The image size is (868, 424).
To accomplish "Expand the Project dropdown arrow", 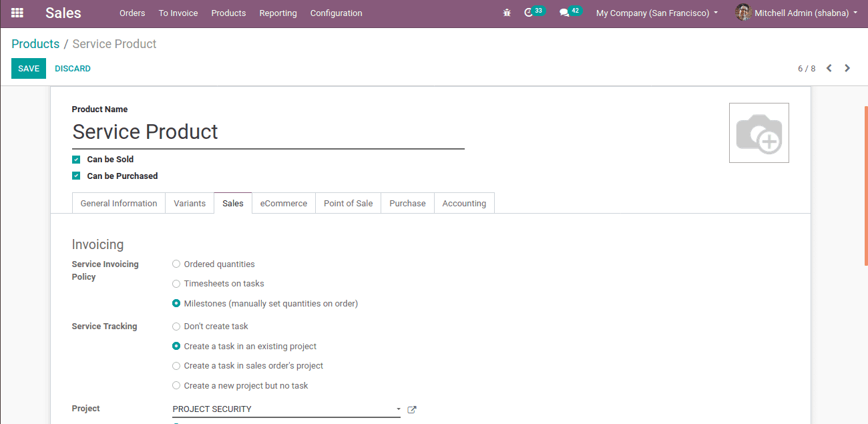I will 398,409.
